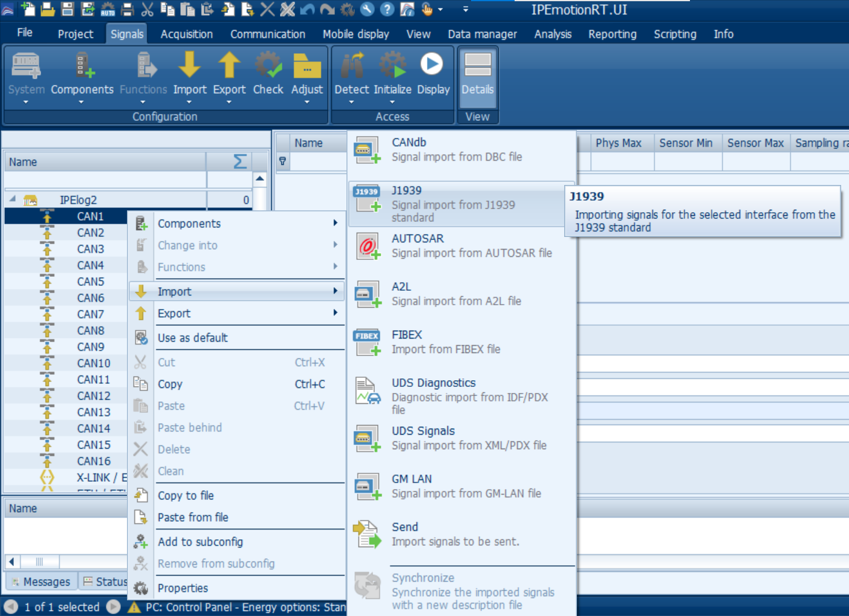The image size is (849, 616).
Task: Choose CANdb signal import from DBC file
Action: click(x=461, y=150)
